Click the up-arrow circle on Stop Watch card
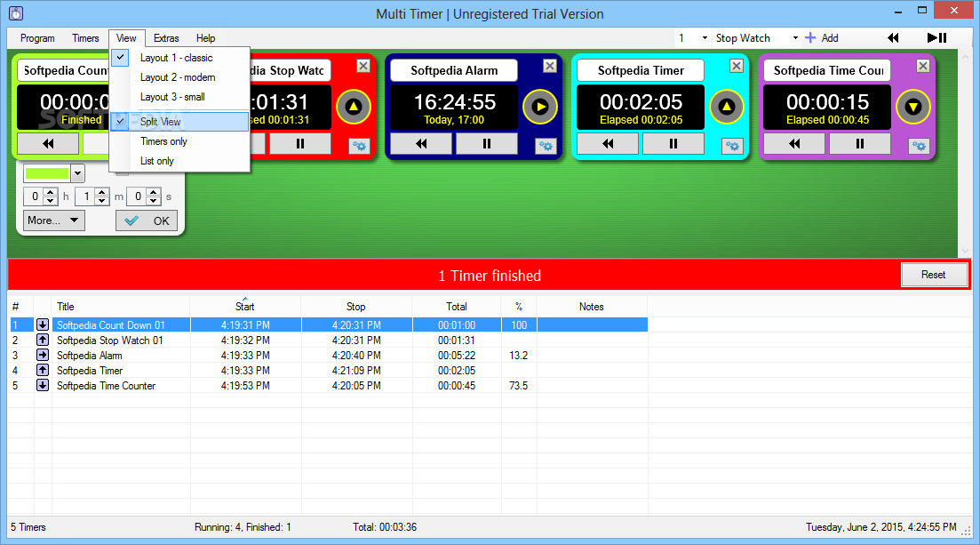The width and height of the screenshot is (980, 545). point(353,107)
